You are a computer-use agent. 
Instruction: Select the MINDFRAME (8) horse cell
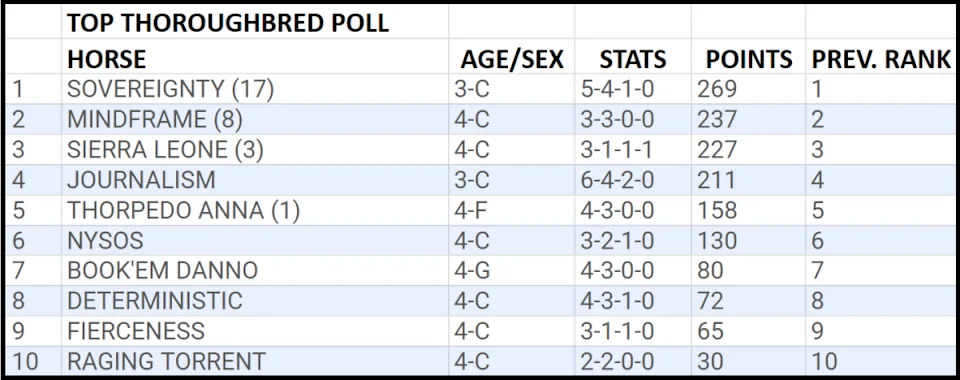[255, 119]
